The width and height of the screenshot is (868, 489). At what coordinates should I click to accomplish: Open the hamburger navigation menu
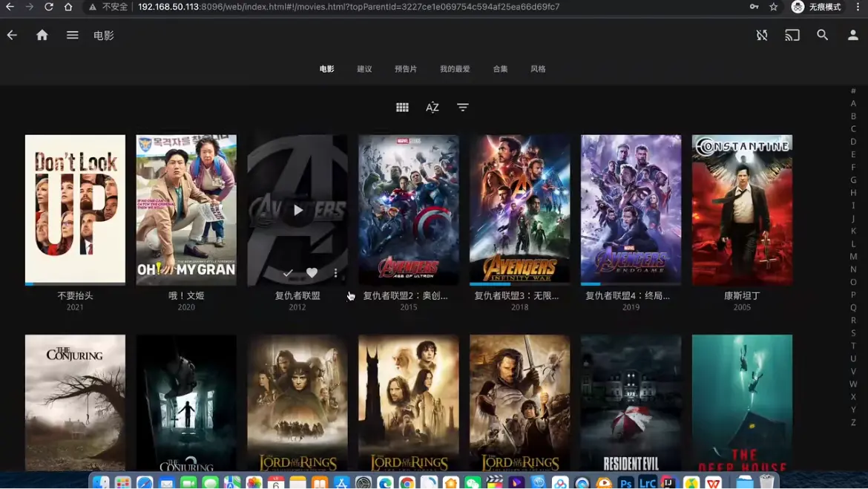(x=72, y=35)
